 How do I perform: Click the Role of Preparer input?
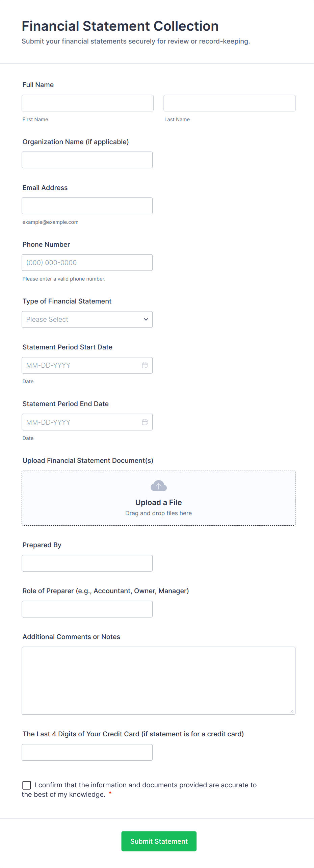[87, 609]
